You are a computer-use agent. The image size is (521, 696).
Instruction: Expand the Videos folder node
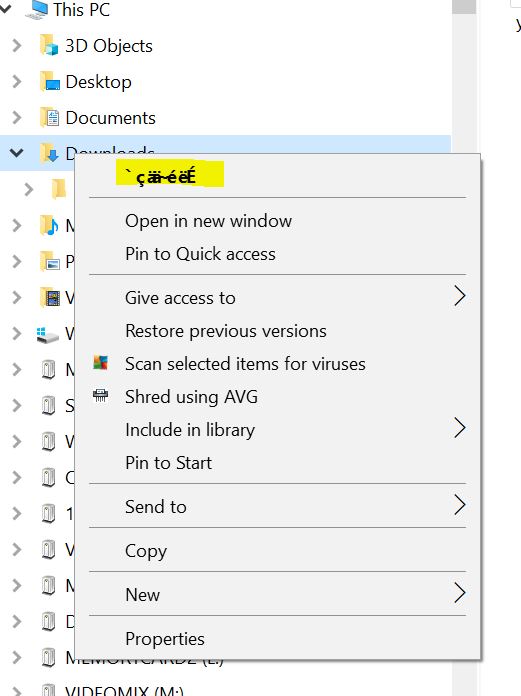(x=16, y=297)
